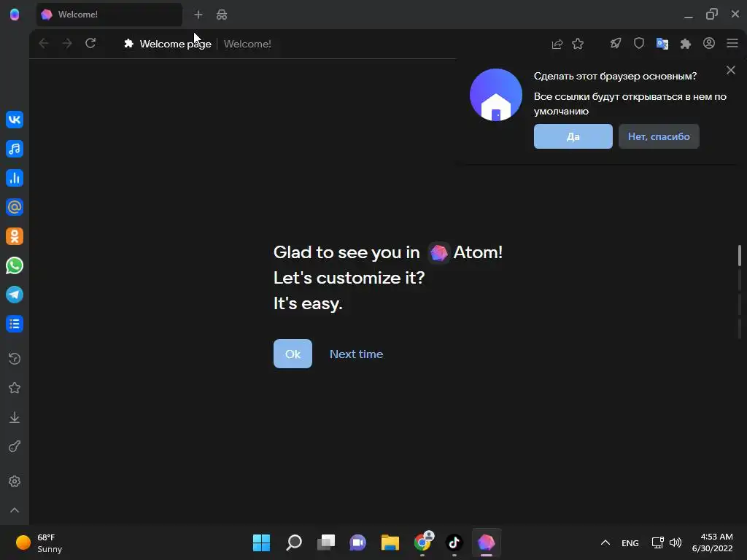Viewport: 747px width, 560px height.
Task: Open the extensions puzzle icon
Action: [686, 44]
